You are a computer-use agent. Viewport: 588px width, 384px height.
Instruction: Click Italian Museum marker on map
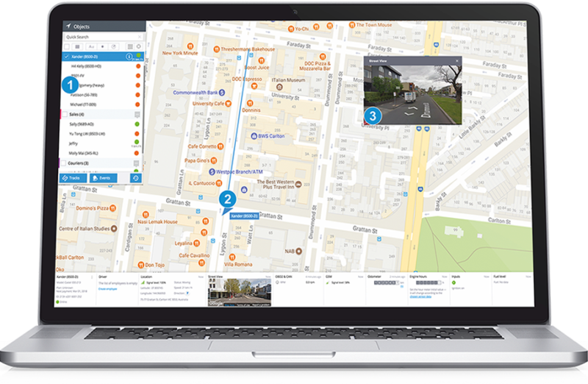point(279,87)
